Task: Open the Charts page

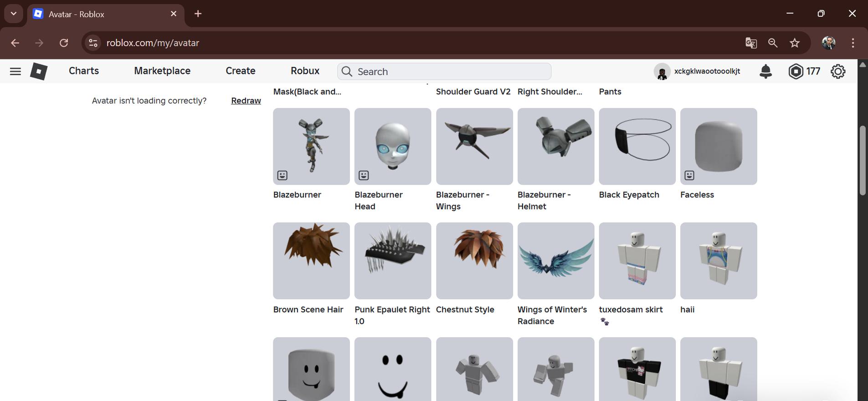Action: coord(84,71)
